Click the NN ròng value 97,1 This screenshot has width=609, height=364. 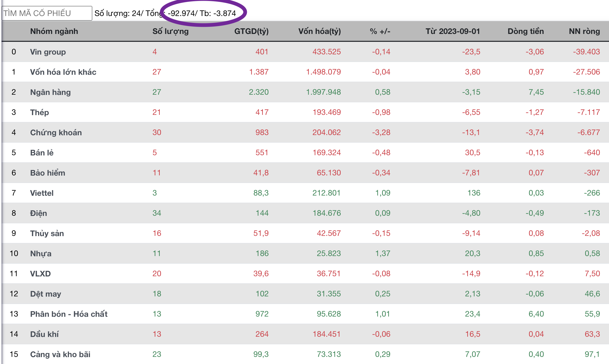point(592,354)
